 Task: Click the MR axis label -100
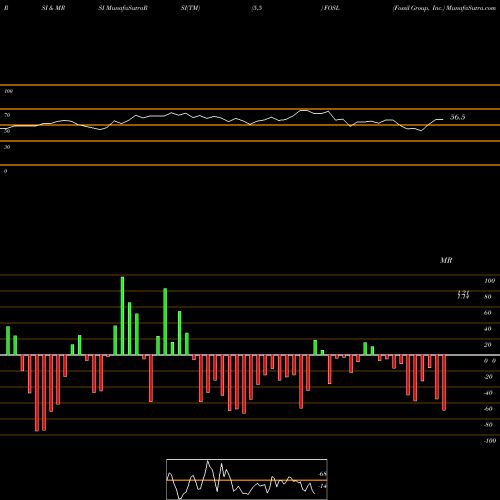[490, 441]
